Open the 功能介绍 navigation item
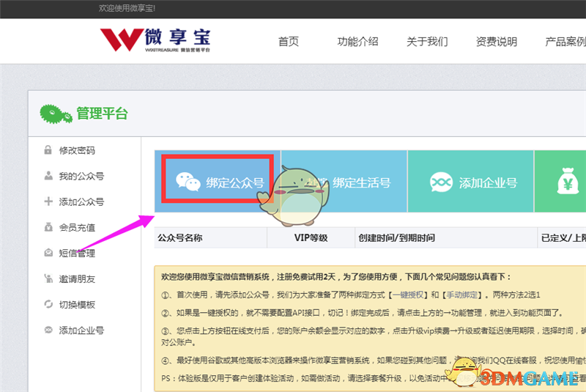 (x=357, y=42)
